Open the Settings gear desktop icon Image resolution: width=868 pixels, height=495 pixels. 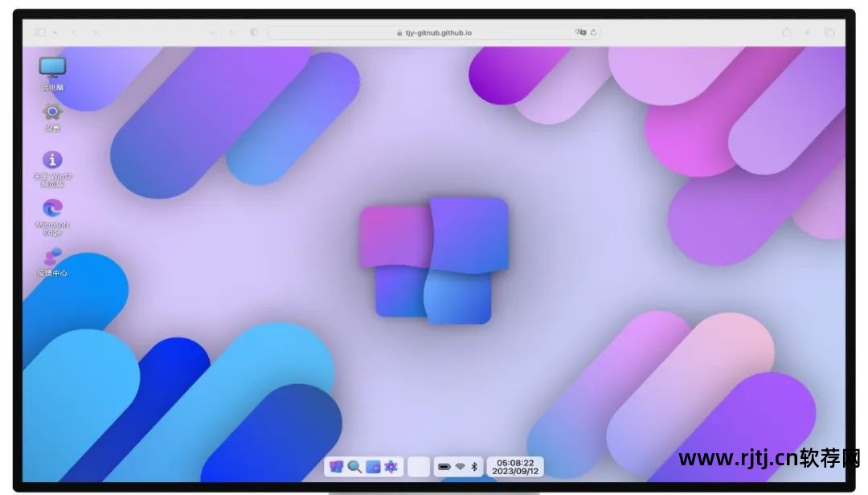(x=52, y=117)
